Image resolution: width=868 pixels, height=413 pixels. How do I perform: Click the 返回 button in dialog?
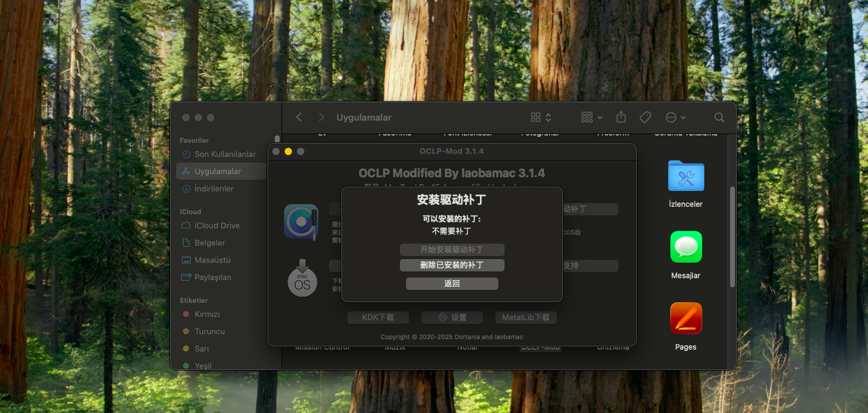pyautogui.click(x=452, y=284)
